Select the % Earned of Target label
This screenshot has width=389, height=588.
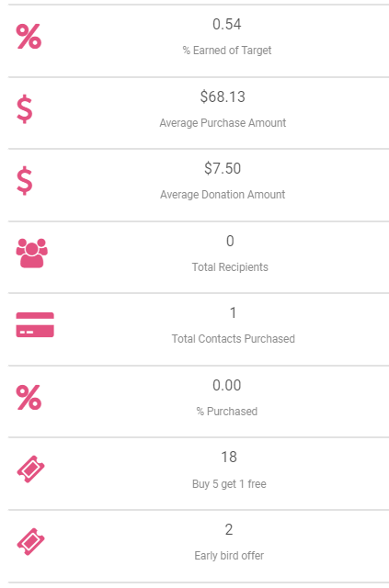(x=227, y=51)
